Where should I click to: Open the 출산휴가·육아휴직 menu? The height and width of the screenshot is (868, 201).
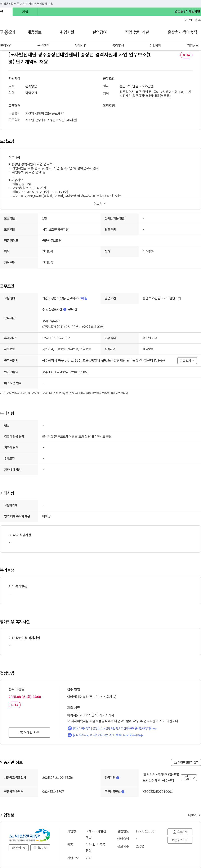[x=182, y=32]
